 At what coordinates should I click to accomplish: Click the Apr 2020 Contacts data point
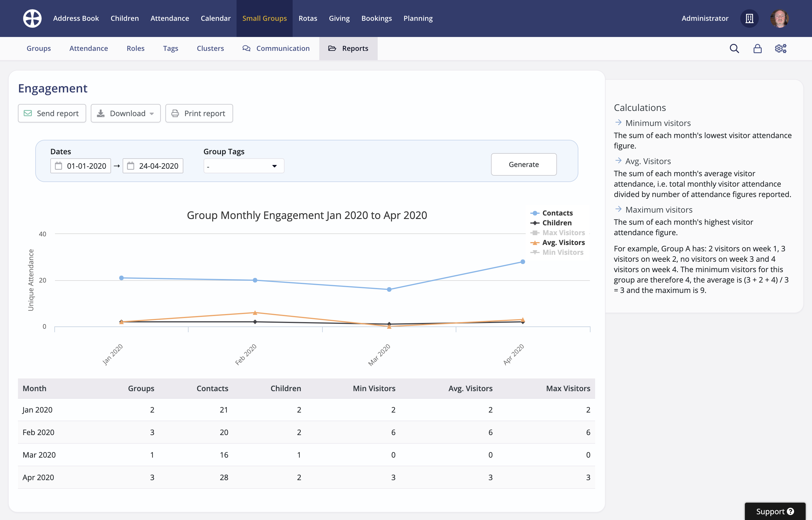coord(523,262)
